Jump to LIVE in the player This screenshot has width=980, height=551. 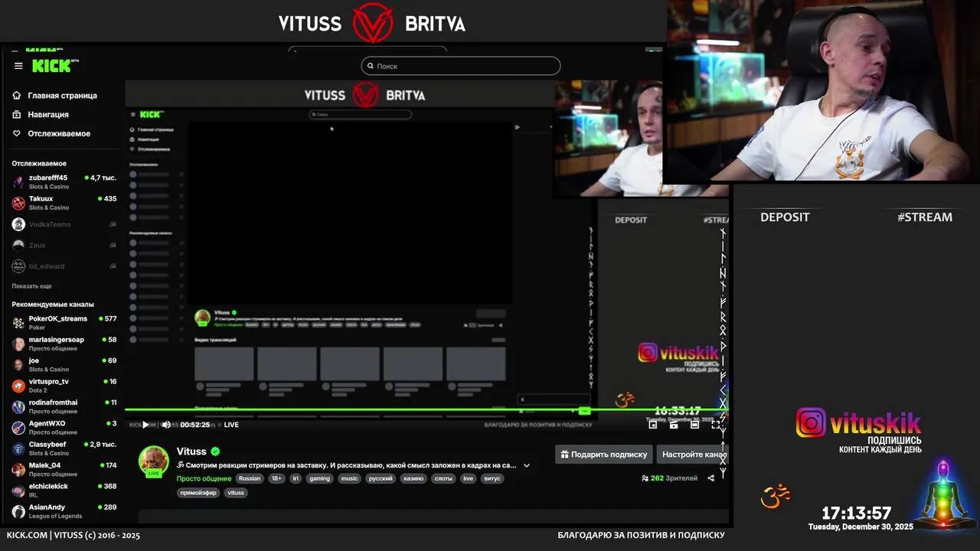pos(231,425)
